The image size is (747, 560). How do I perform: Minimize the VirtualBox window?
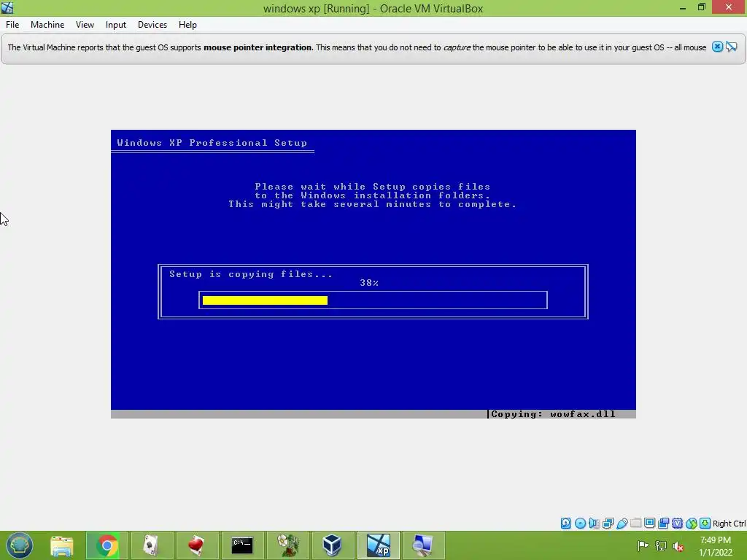point(683,7)
